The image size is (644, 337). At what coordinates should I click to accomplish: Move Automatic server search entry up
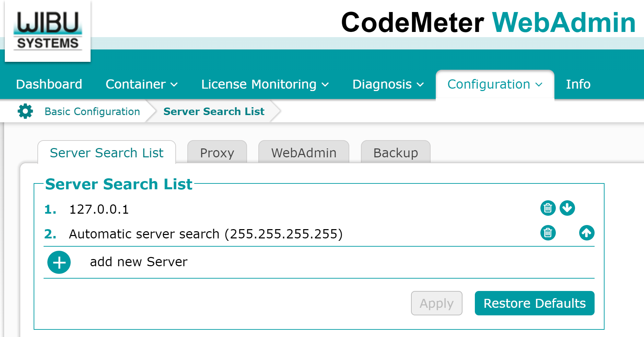[x=586, y=233]
